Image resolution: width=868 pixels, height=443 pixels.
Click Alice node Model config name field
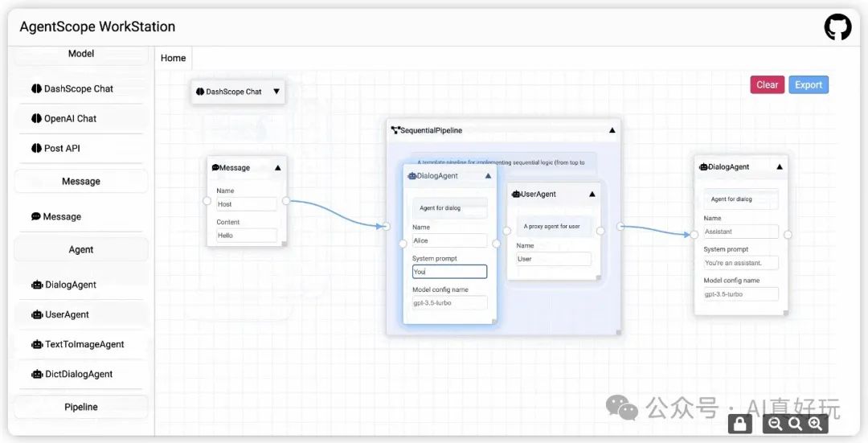coord(449,303)
